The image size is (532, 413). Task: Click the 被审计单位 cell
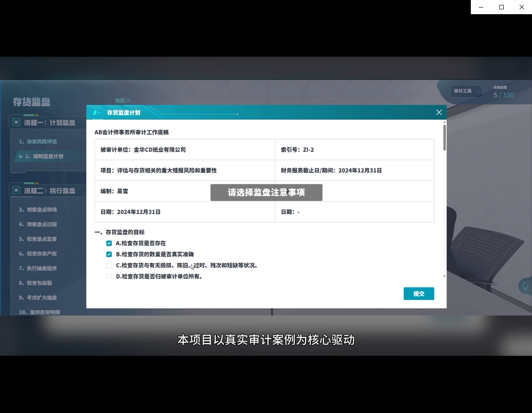pos(185,150)
